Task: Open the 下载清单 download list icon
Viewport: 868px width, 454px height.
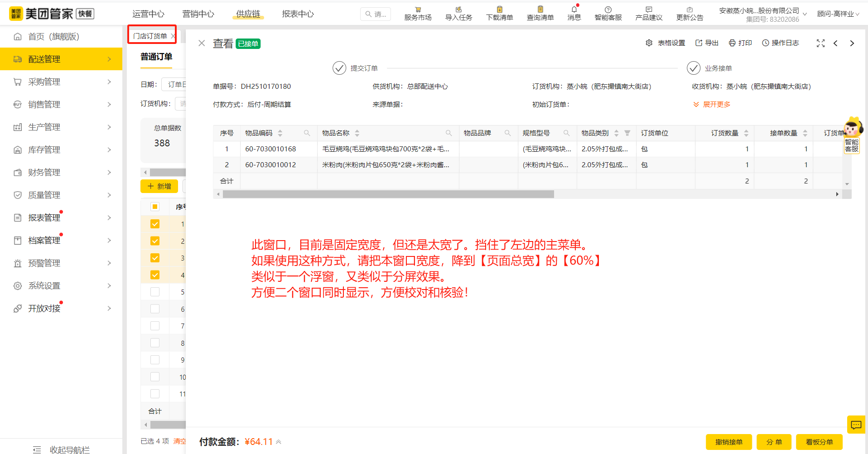Action: tap(499, 13)
